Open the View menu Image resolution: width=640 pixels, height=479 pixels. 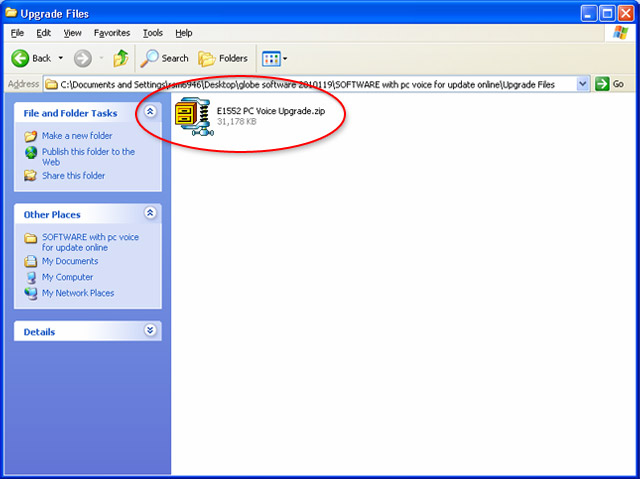tap(72, 33)
